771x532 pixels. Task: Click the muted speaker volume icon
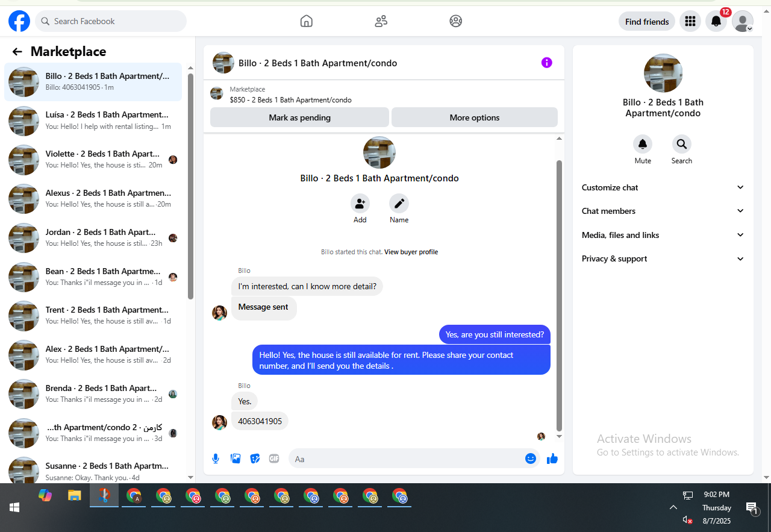pyautogui.click(x=687, y=520)
